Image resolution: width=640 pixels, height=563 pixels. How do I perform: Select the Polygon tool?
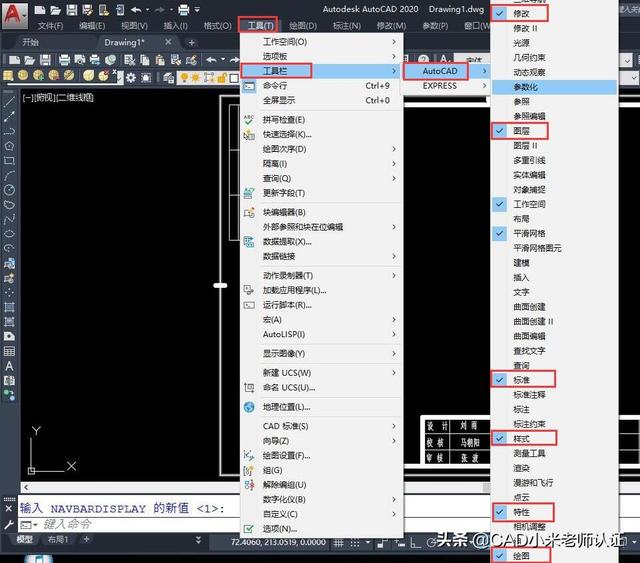[x=9, y=146]
